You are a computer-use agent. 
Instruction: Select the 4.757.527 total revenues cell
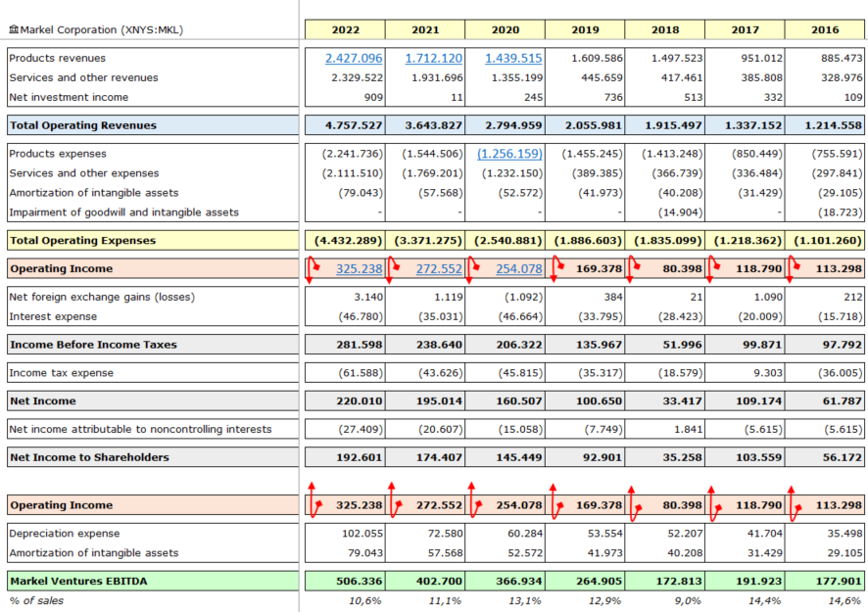(x=346, y=125)
